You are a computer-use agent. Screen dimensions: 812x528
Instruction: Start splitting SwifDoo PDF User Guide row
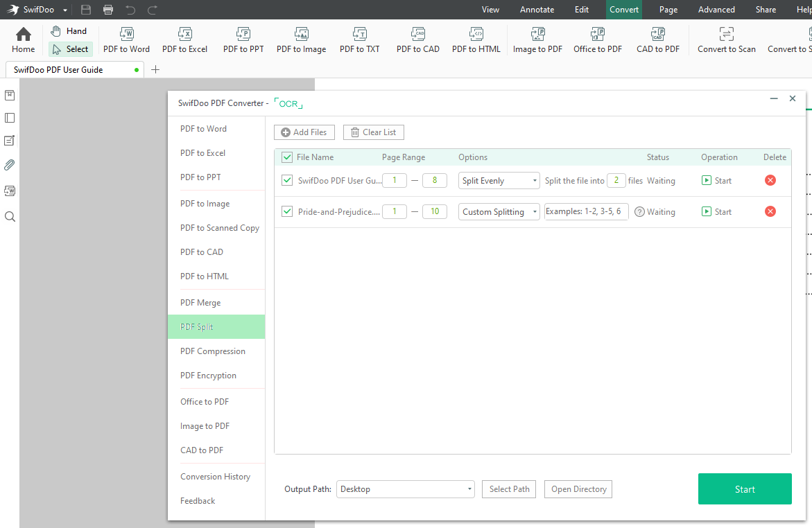click(717, 181)
